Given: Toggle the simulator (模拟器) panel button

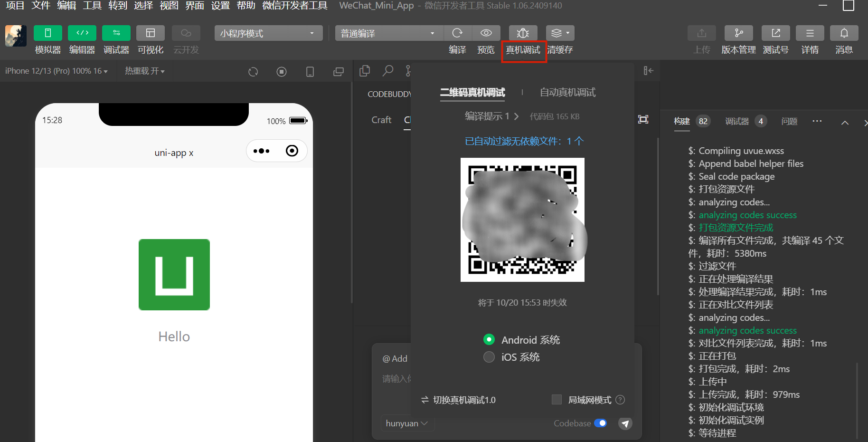Looking at the screenshot, I should (x=48, y=33).
